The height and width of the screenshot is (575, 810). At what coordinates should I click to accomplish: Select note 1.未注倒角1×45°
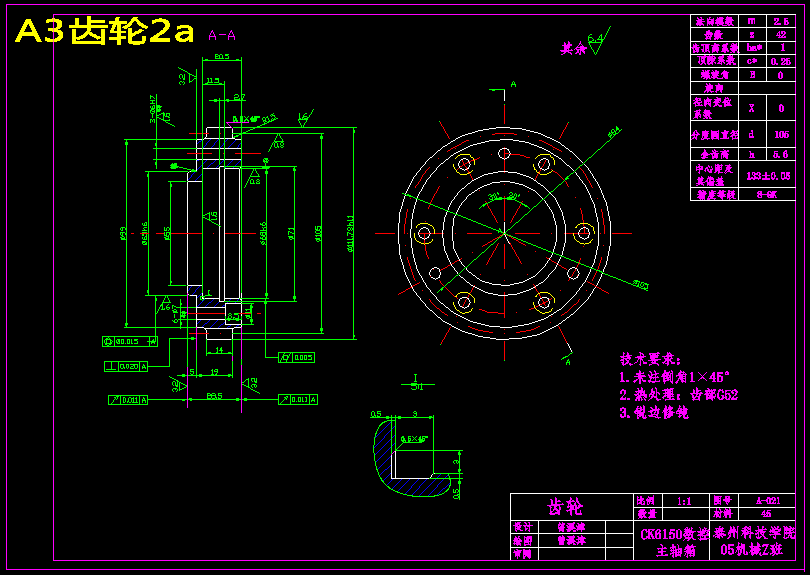tap(675, 377)
